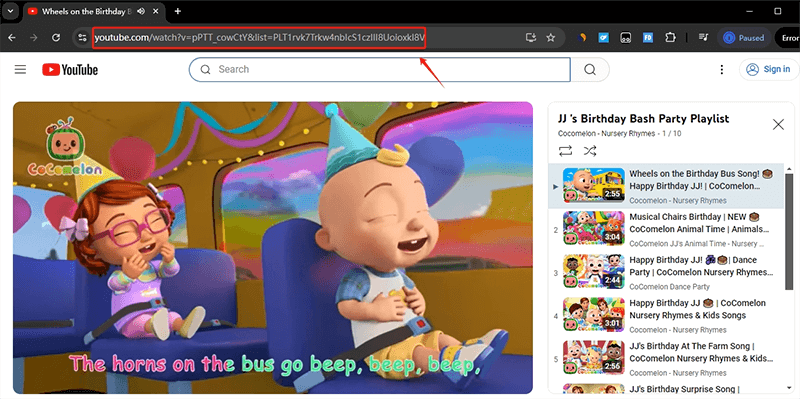Open the face mask extension icon
Screen dimensions: 800x399
(x=626, y=38)
